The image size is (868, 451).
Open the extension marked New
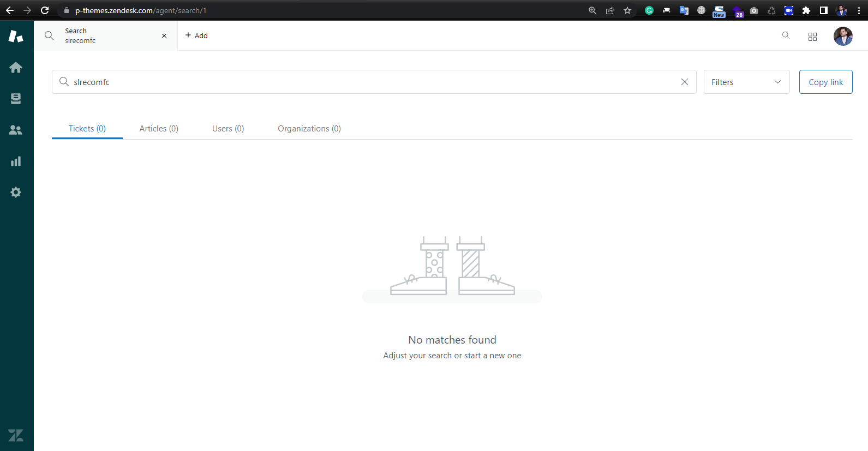click(719, 11)
